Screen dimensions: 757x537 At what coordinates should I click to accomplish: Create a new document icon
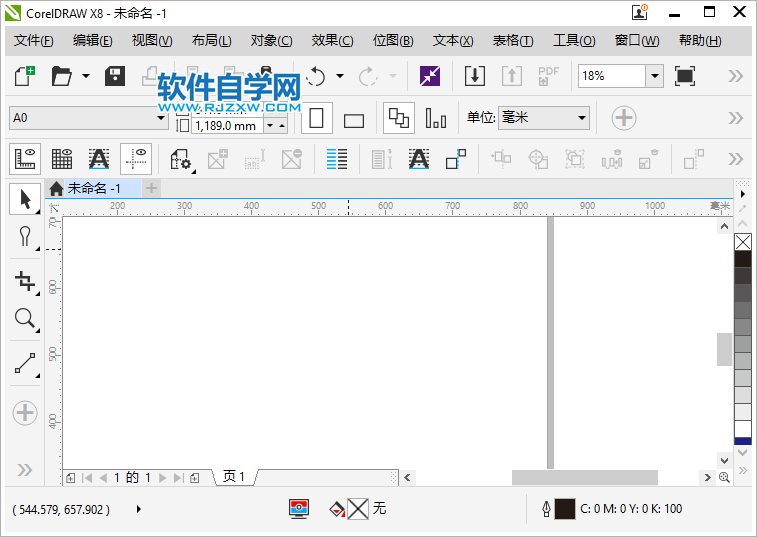[25, 76]
